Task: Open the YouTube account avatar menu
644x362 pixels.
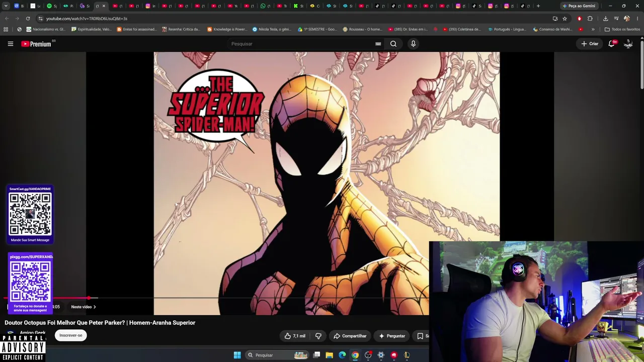Action: [x=628, y=44]
